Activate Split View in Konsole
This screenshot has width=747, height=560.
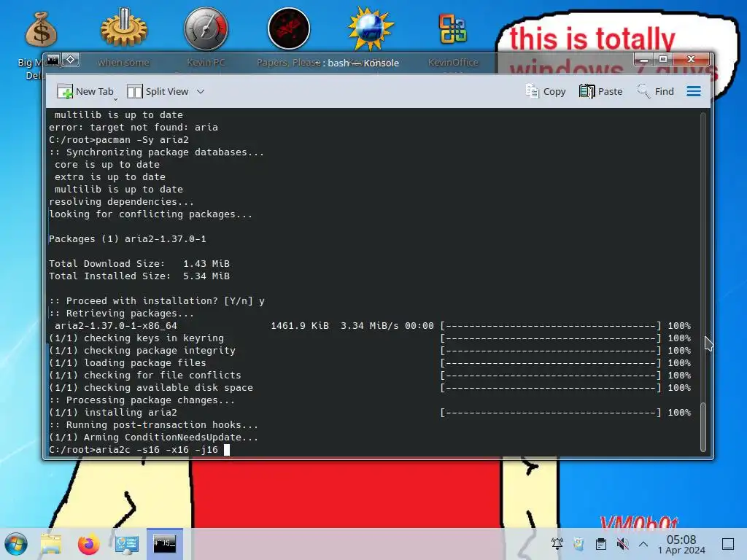tap(158, 91)
